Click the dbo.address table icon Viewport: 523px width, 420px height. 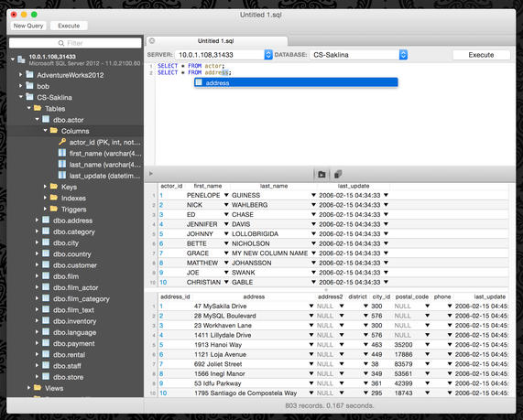tap(46, 220)
